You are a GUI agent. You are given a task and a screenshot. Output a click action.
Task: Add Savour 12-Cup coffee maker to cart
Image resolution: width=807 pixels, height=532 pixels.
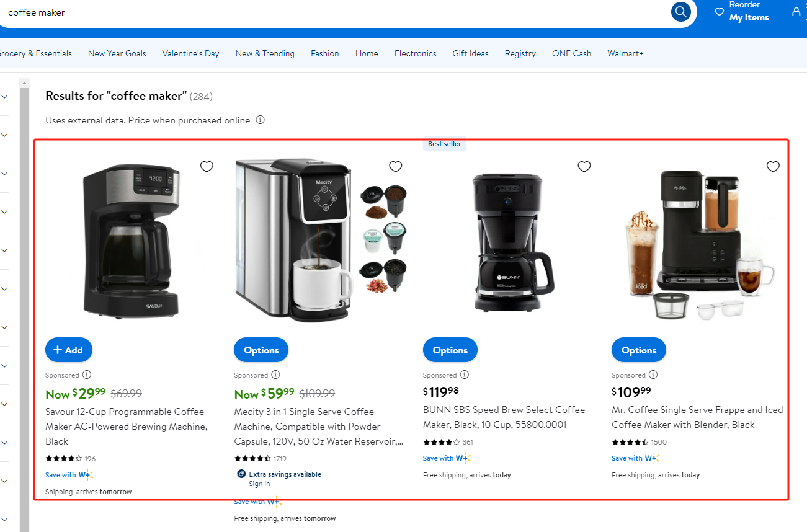click(x=69, y=350)
